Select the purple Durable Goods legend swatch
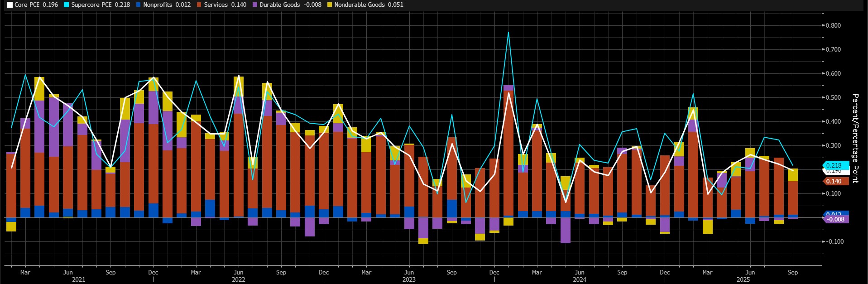 pos(255,5)
